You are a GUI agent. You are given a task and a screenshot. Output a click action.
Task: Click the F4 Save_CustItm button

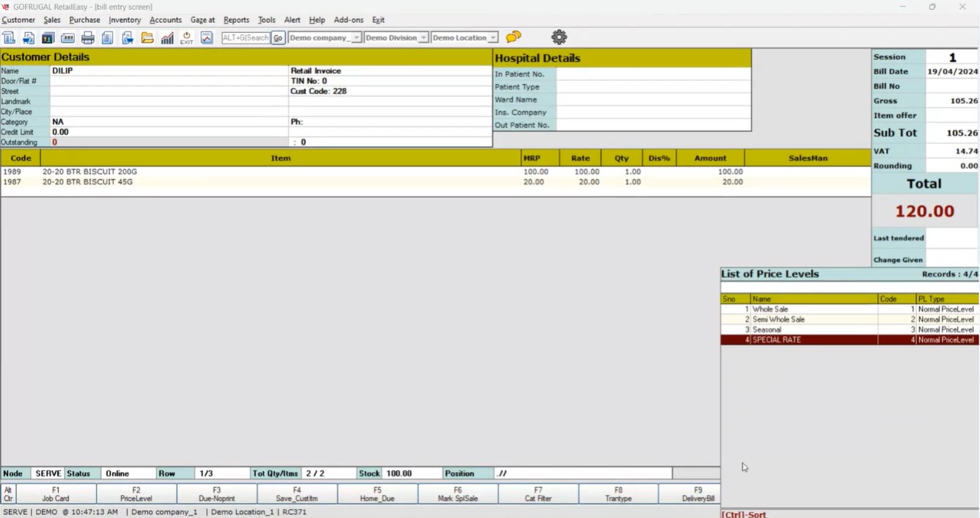[x=297, y=494]
